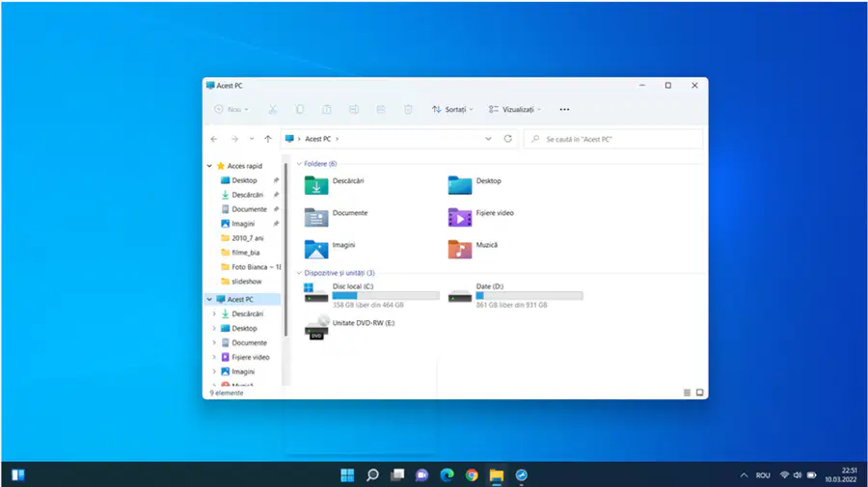Open clock and date in taskbar

tap(841, 474)
